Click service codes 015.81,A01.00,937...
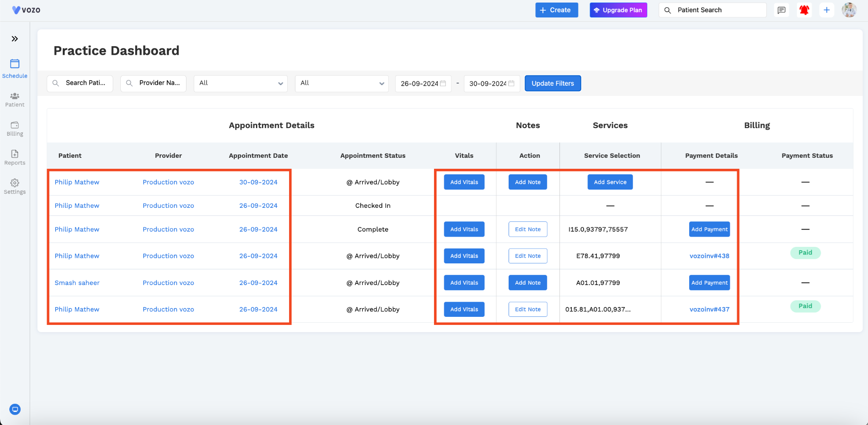 tap(598, 309)
